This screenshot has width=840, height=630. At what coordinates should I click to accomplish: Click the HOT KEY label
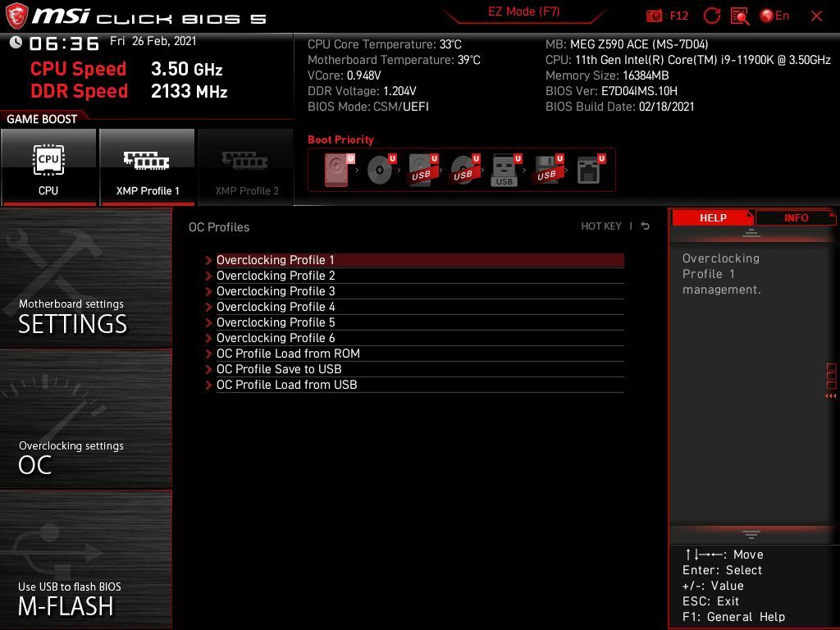(x=601, y=226)
